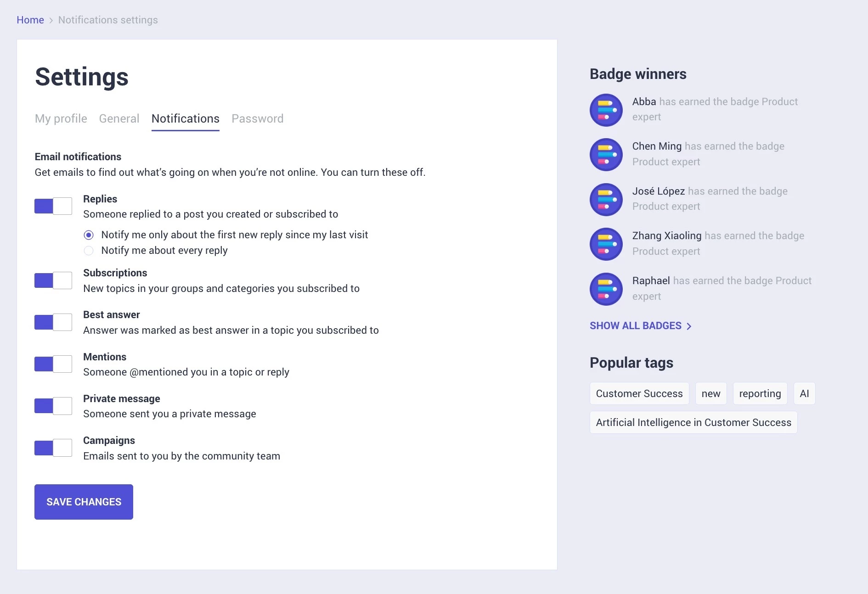Disable the Subscriptions notification toggle
This screenshot has height=594, width=868.
pyautogui.click(x=53, y=280)
